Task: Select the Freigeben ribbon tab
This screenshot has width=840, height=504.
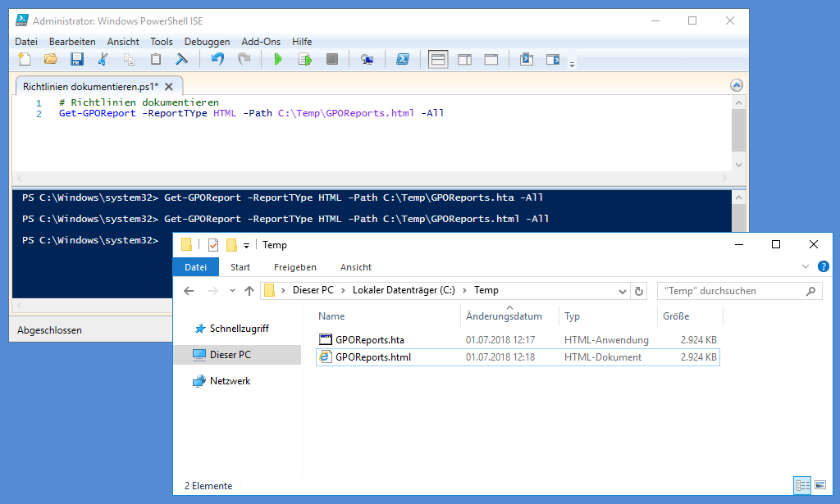Action: (294, 267)
